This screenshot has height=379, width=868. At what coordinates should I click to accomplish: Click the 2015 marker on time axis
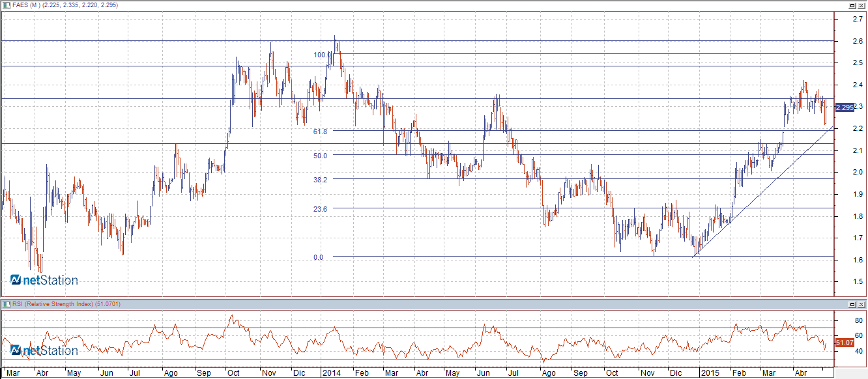(x=710, y=373)
